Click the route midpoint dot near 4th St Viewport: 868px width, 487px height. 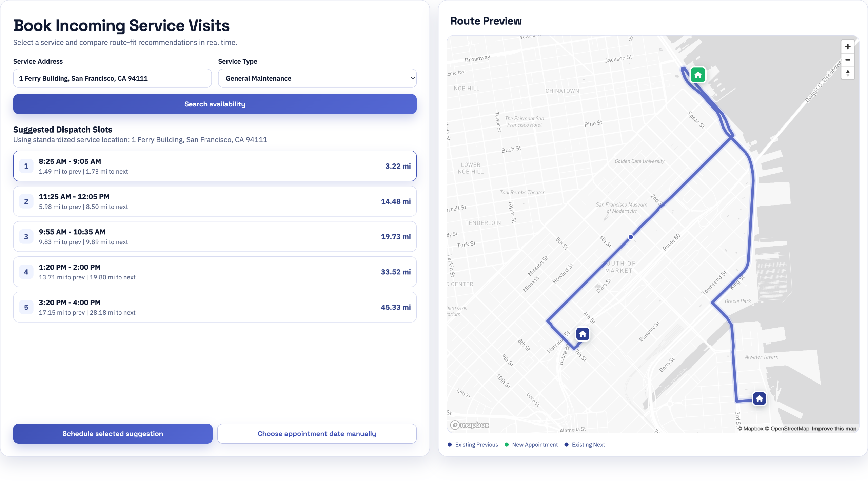coord(631,237)
